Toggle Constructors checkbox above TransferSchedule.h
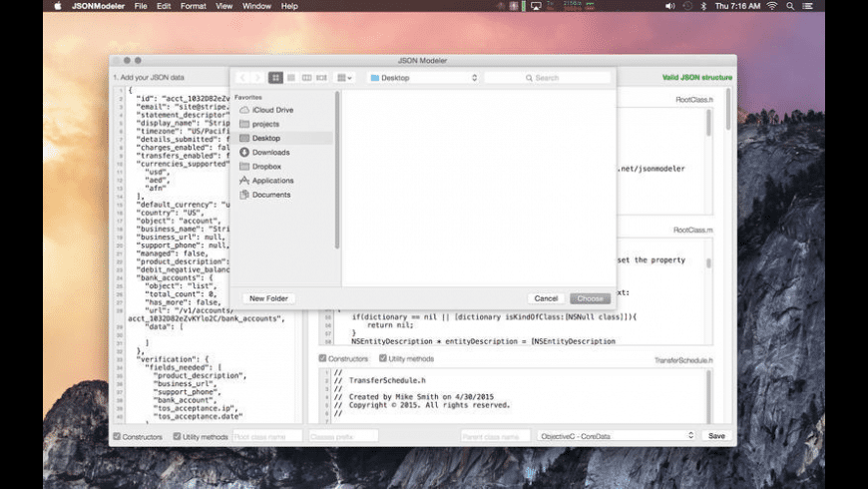 point(322,358)
